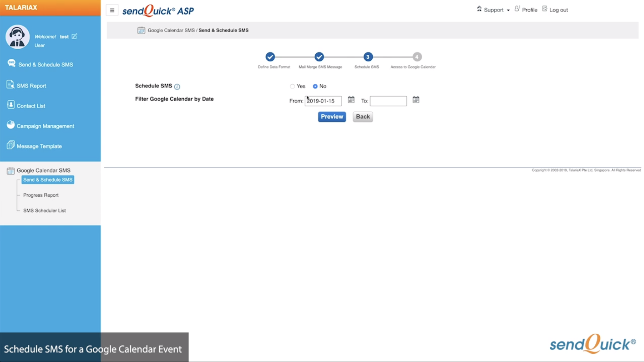The height and width of the screenshot is (362, 644).
Task: Go to step 1 Define Data Format
Action: (x=270, y=57)
